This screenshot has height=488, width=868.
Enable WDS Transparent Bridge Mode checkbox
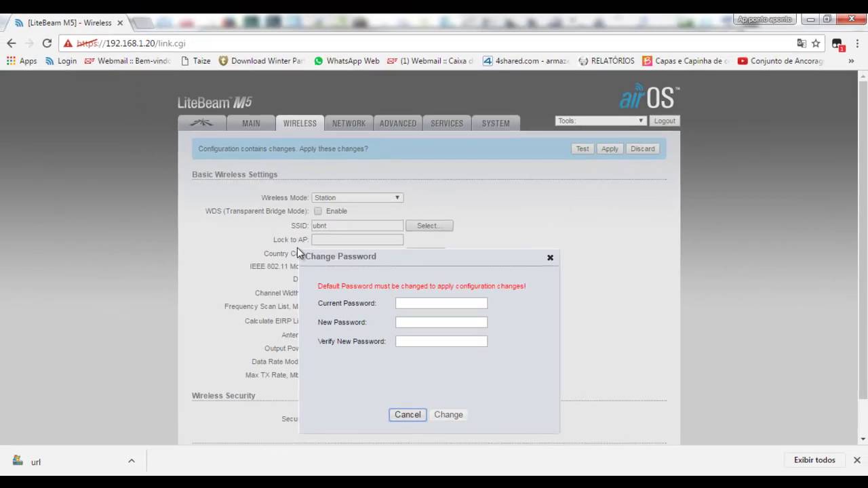[318, 211]
